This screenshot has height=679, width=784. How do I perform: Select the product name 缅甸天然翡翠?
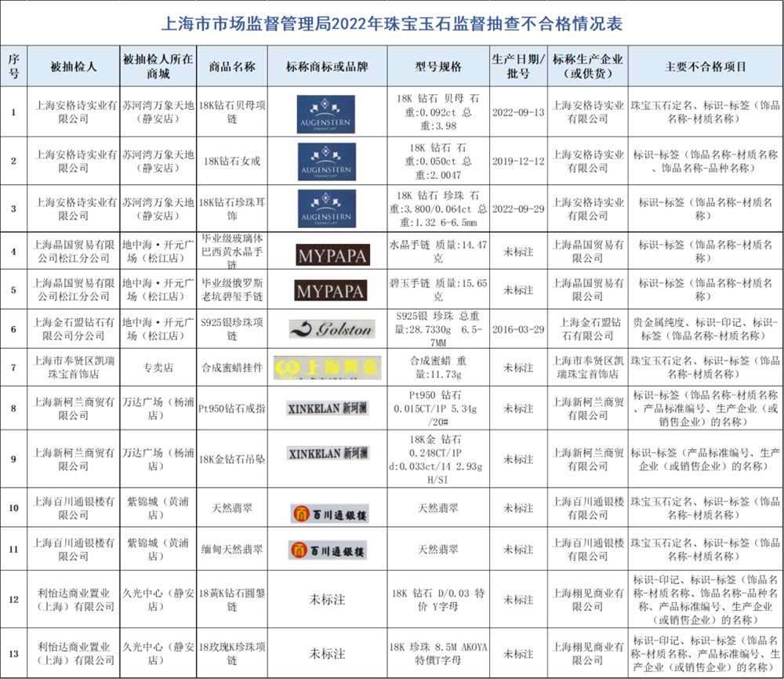(x=232, y=549)
